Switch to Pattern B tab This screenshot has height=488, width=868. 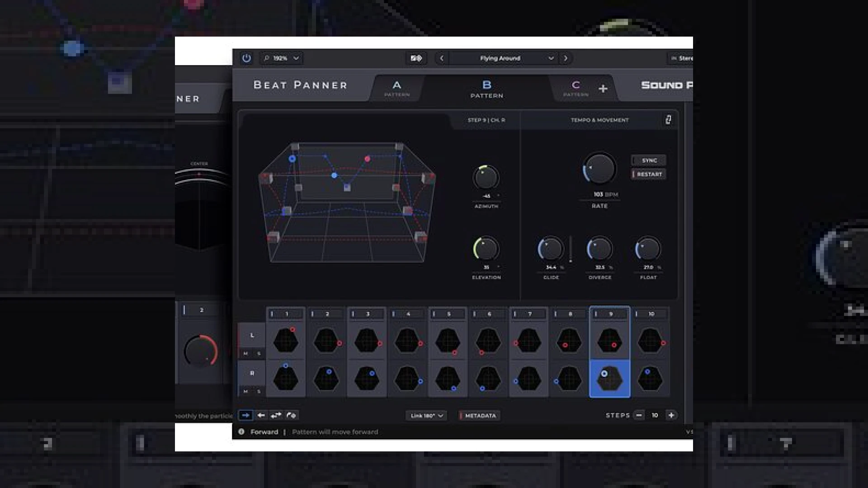487,89
